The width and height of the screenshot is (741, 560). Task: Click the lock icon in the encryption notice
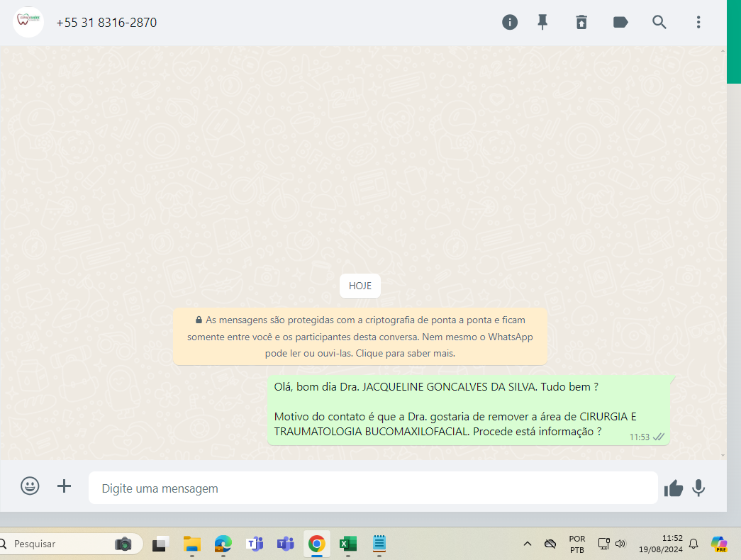point(199,320)
